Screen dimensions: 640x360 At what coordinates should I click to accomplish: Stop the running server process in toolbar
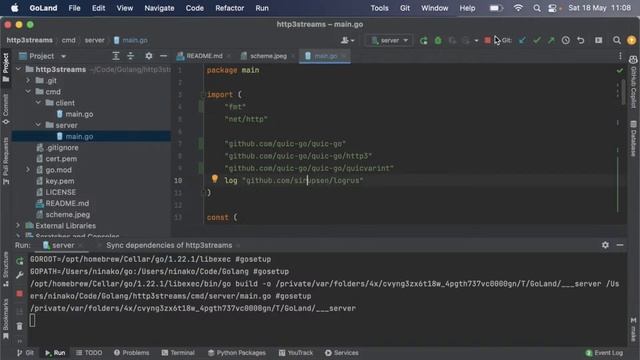point(487,40)
